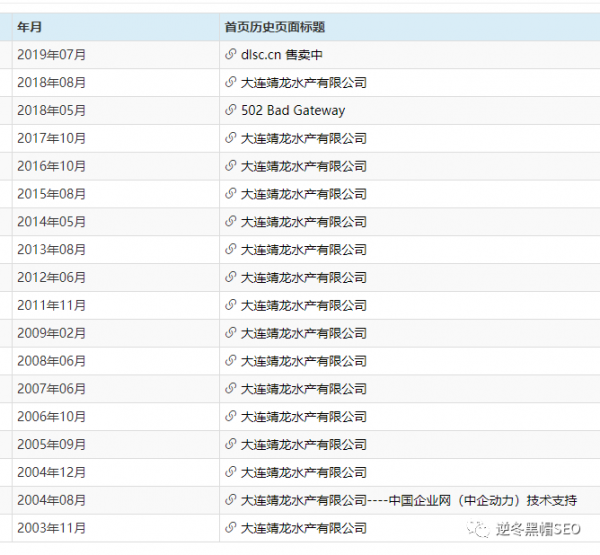Click link icon in 2004年08月 row

point(230,500)
